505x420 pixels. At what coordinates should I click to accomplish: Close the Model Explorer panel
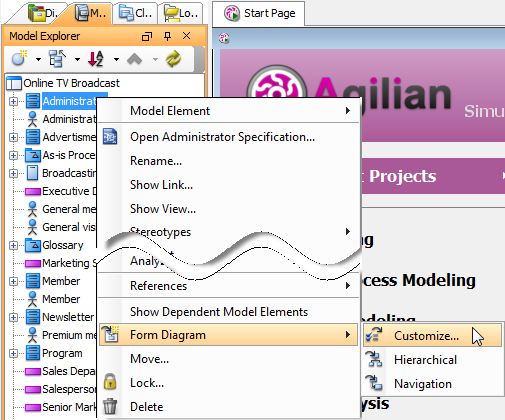[187, 36]
